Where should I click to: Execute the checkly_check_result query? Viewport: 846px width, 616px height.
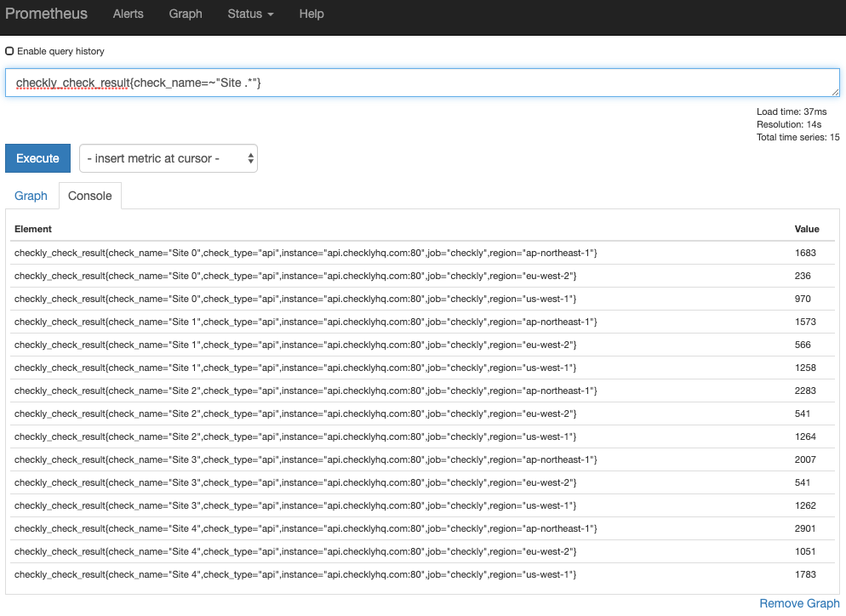point(37,158)
